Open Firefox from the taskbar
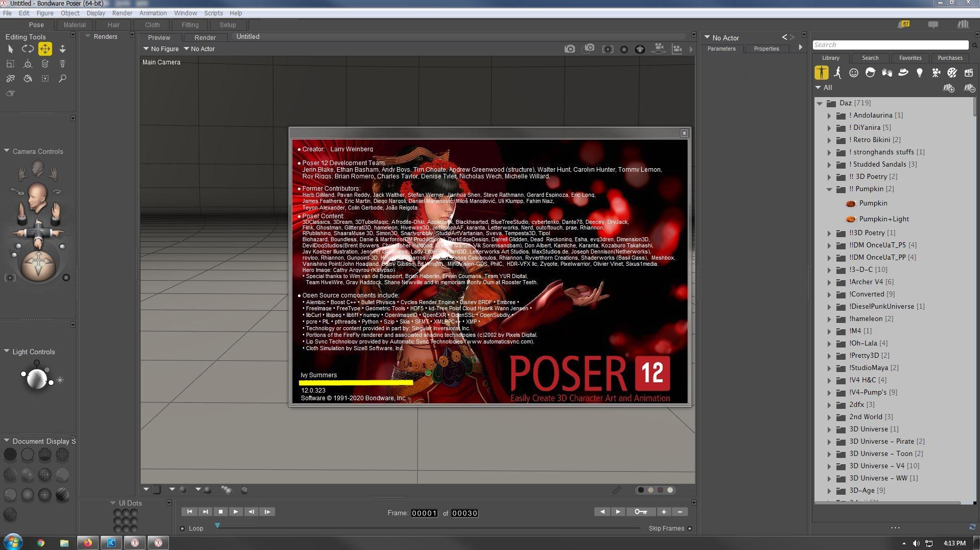This screenshot has width=980, height=550. [87, 543]
